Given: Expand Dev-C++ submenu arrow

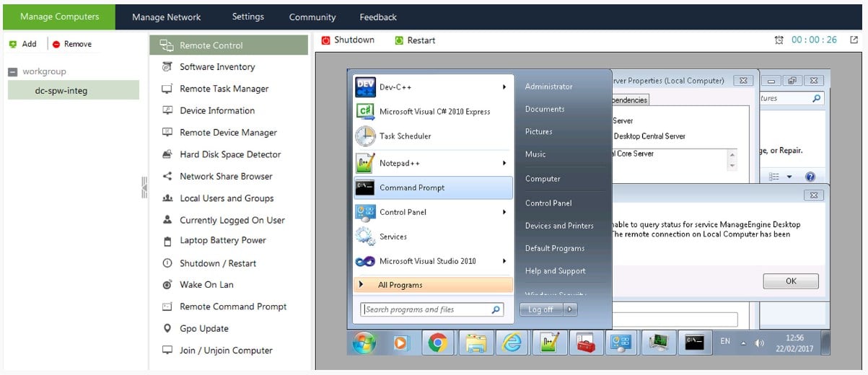Looking at the screenshot, I should tap(504, 87).
